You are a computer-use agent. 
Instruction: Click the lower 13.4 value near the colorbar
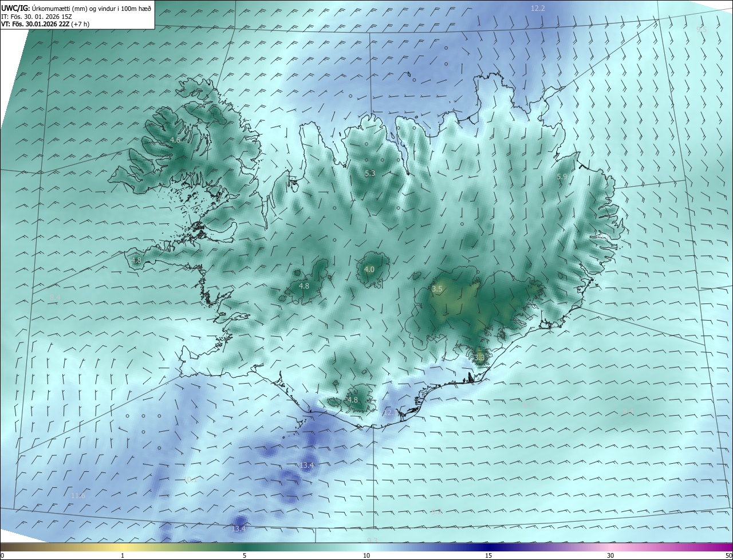(238, 529)
